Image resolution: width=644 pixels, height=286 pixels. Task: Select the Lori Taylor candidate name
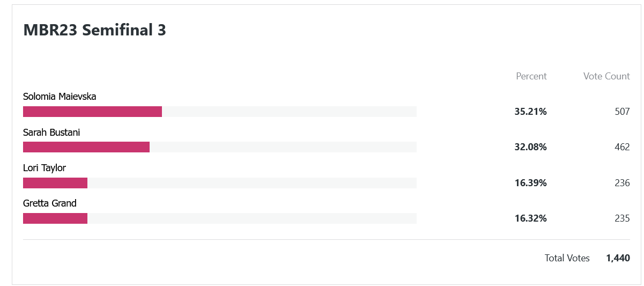click(x=45, y=168)
